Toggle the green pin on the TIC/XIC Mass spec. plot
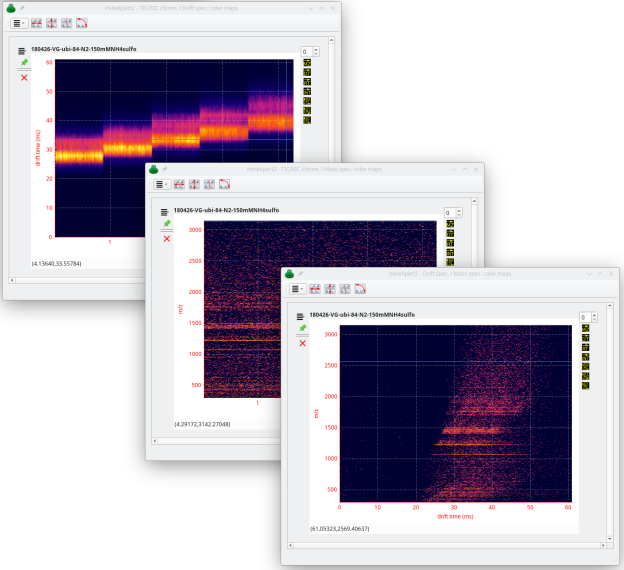This screenshot has width=624, height=570. pos(167,224)
